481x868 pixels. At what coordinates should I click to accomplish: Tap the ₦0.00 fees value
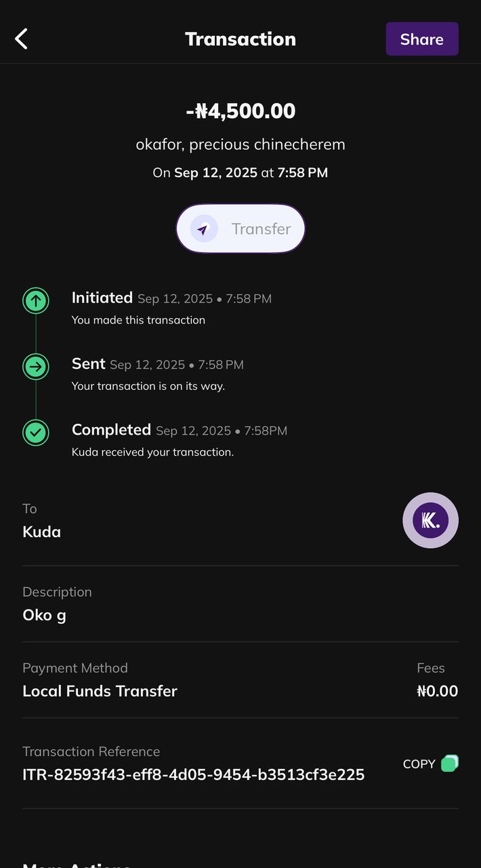click(x=437, y=691)
